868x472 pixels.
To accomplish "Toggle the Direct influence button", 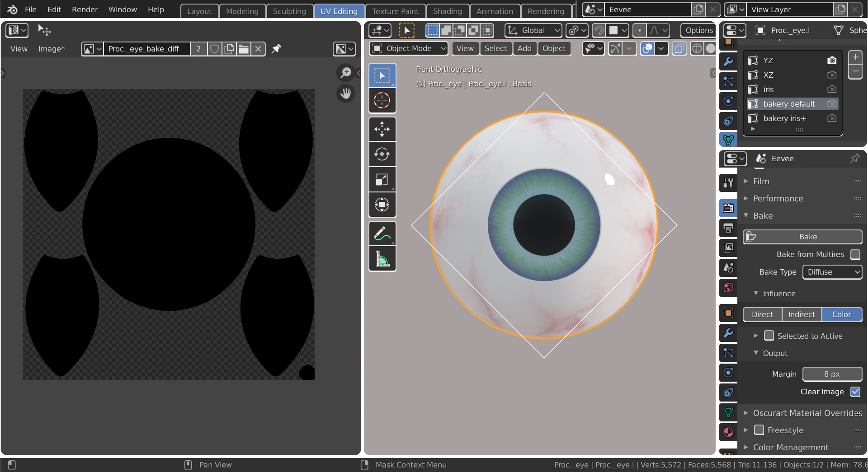I will point(762,314).
